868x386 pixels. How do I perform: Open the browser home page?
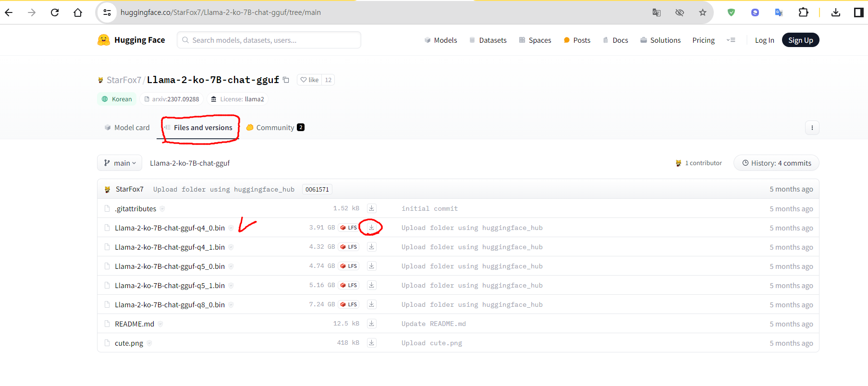78,12
